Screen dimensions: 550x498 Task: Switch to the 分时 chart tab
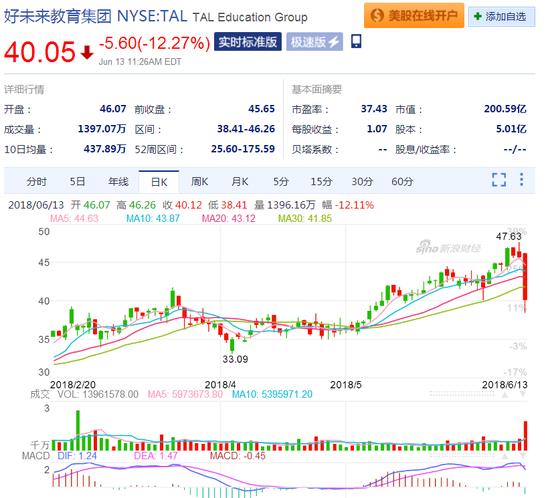tap(36, 182)
